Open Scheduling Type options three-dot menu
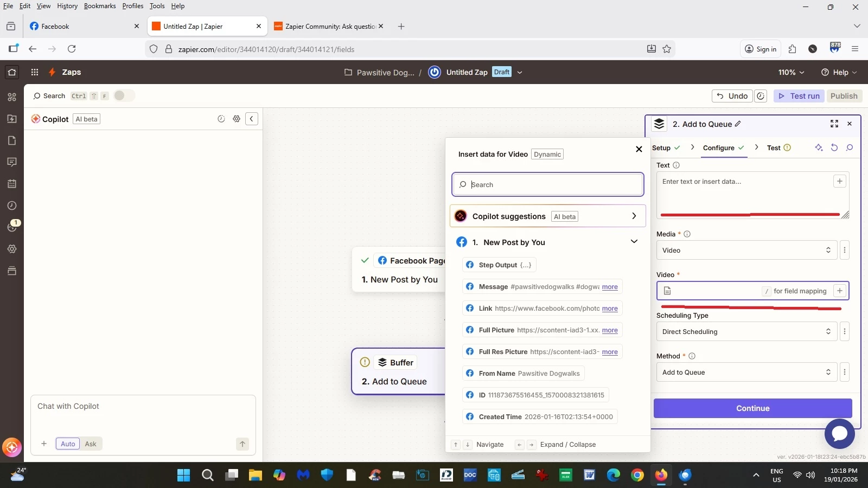The image size is (868, 488). click(845, 332)
